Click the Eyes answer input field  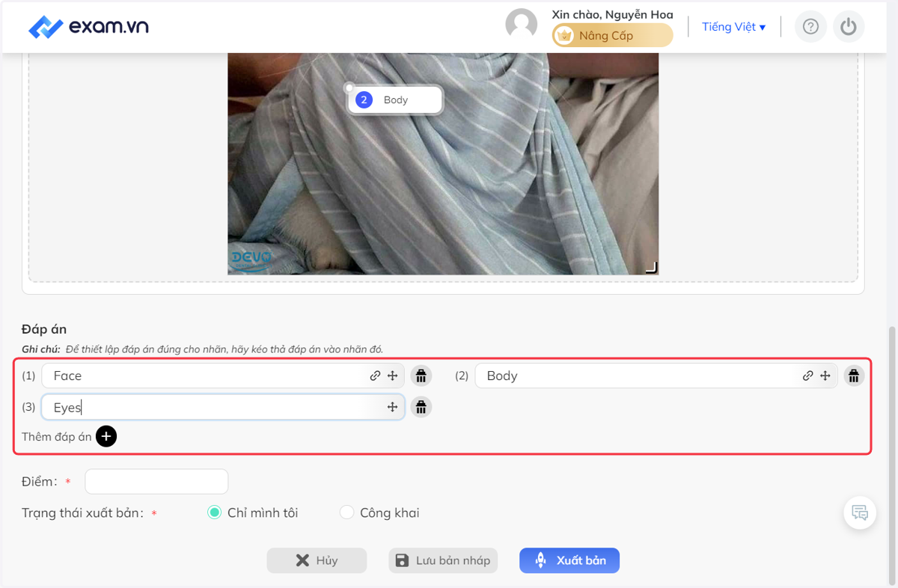pos(223,407)
